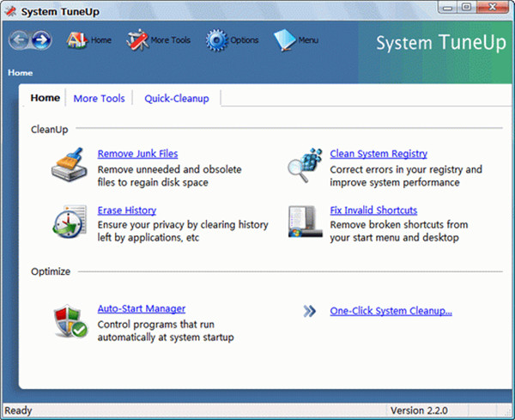Click the forward navigation arrow
Screen dimensions: 515x420
42,40
